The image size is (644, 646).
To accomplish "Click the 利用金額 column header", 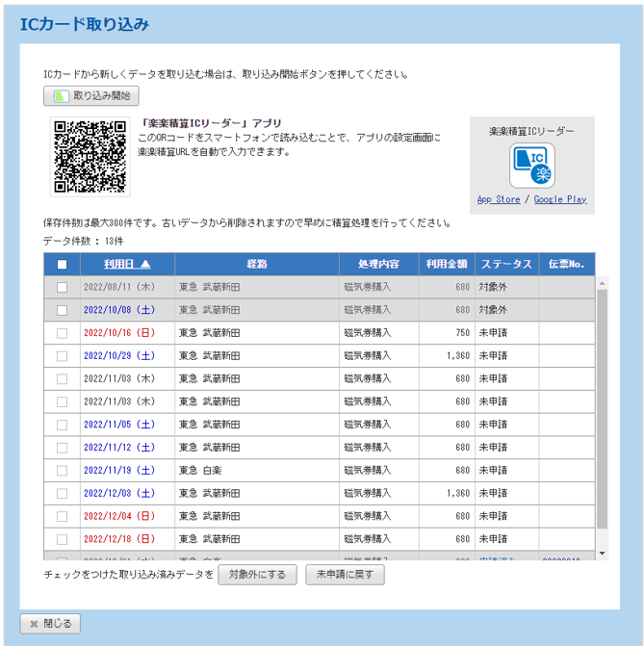I will click(x=448, y=265).
